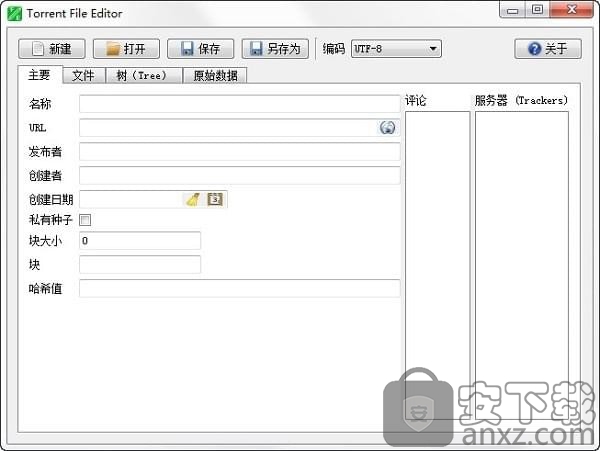This screenshot has width=600, height=451.
Task: Maximize the Torrent File Editor window
Action: 537,10
